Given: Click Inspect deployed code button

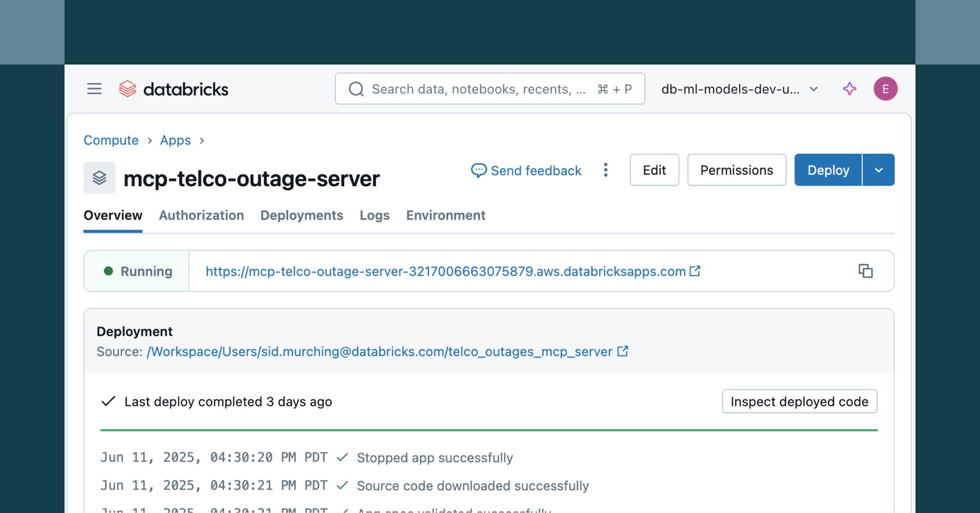Looking at the screenshot, I should click(x=799, y=401).
